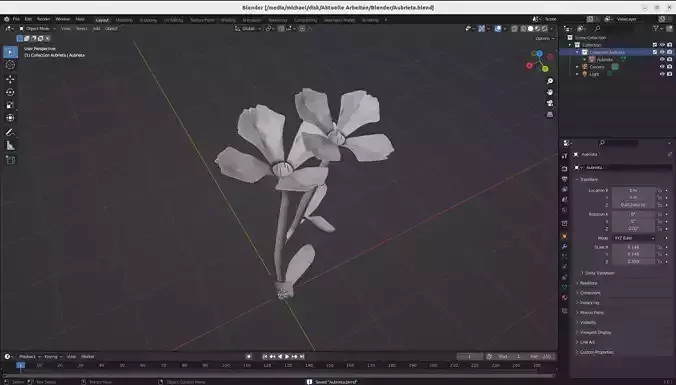This screenshot has height=385, width=676.
Task: Click the viewport zoom magnifier icon
Action: [550, 81]
